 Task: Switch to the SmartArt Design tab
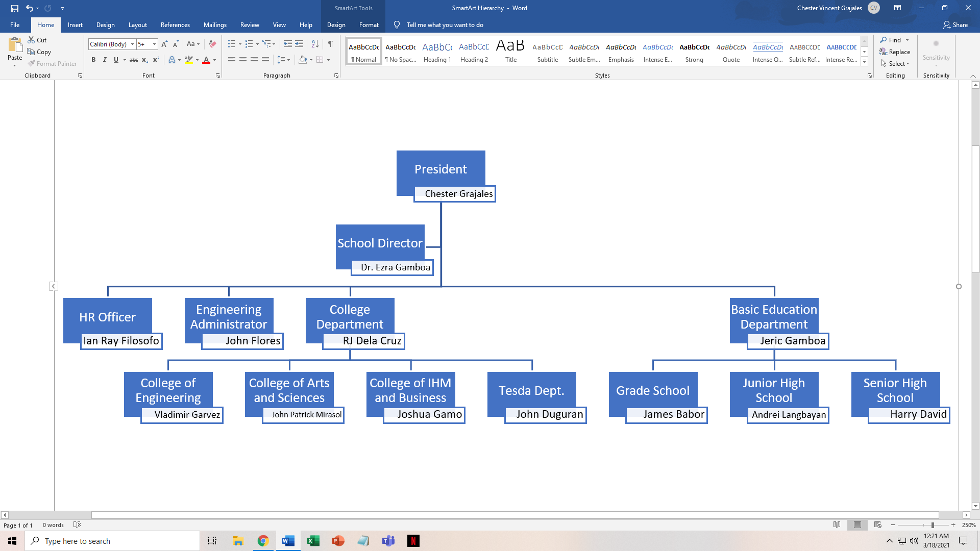[x=336, y=24]
